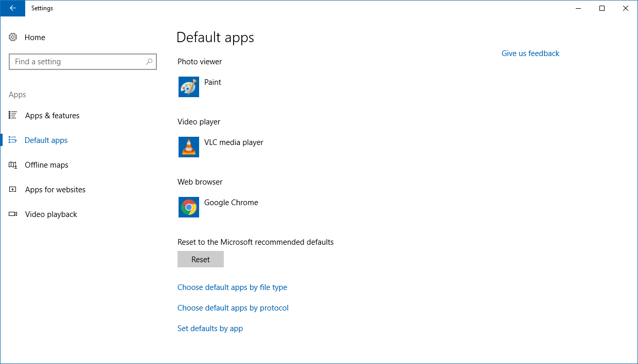This screenshot has height=364, width=638.
Task: Select the Default apps sidebar icon
Action: click(x=13, y=140)
